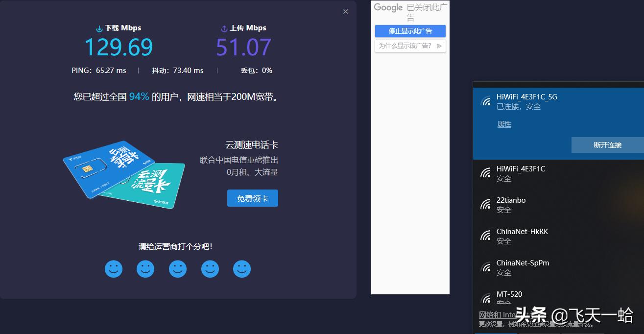Image resolution: width=644 pixels, height=334 pixels.
Task: Select the last smiley rating face
Action: (242, 268)
